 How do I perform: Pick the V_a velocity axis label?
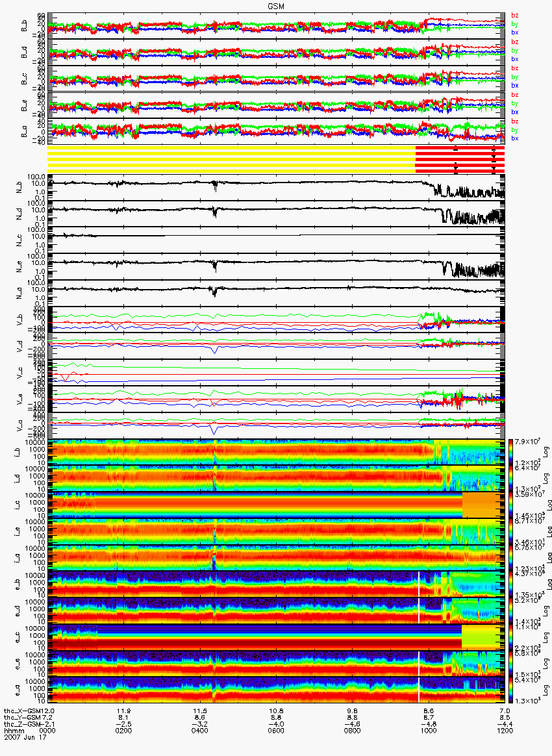point(19,425)
